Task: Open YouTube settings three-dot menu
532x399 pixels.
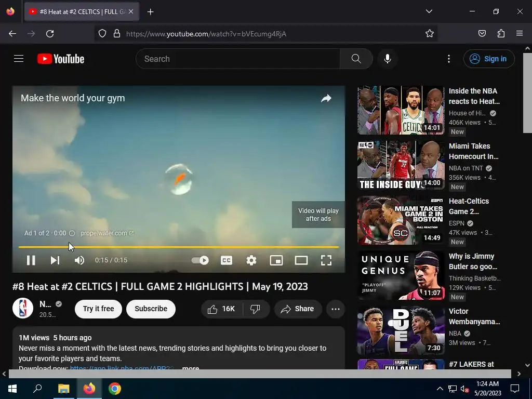Action: (x=448, y=59)
